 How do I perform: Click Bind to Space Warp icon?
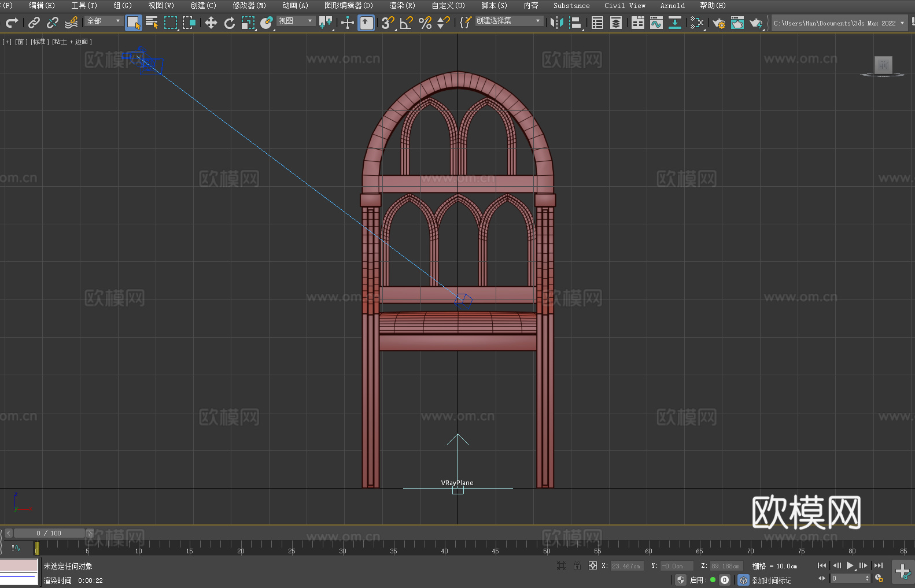[71, 23]
